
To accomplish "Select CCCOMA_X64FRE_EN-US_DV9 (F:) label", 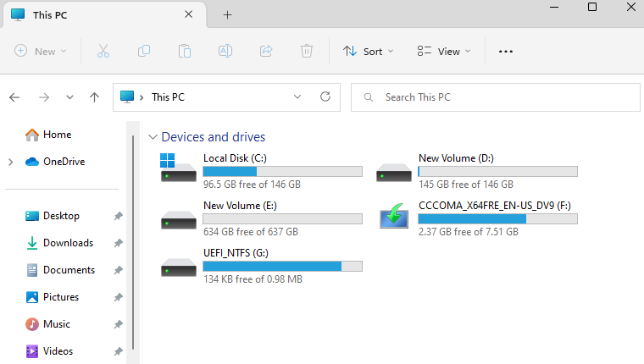I will point(495,206).
